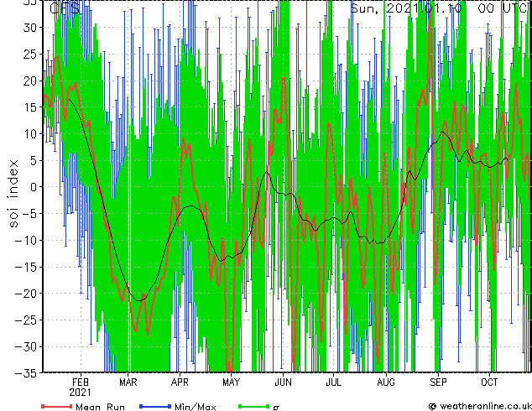This screenshot has width=532, height=411.
Task: Click the y-axis value 15
Action: pos(30,107)
